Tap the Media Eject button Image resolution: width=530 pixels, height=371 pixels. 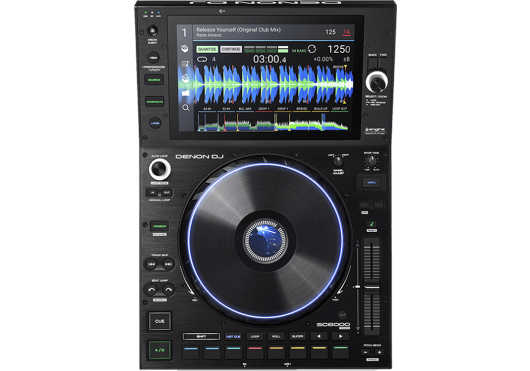pyautogui.click(x=152, y=31)
